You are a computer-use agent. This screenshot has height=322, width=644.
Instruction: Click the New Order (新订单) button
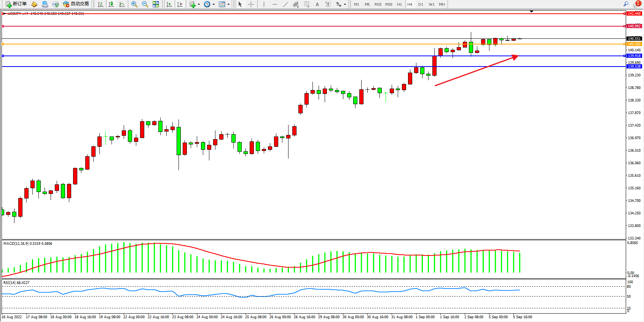[16, 4]
